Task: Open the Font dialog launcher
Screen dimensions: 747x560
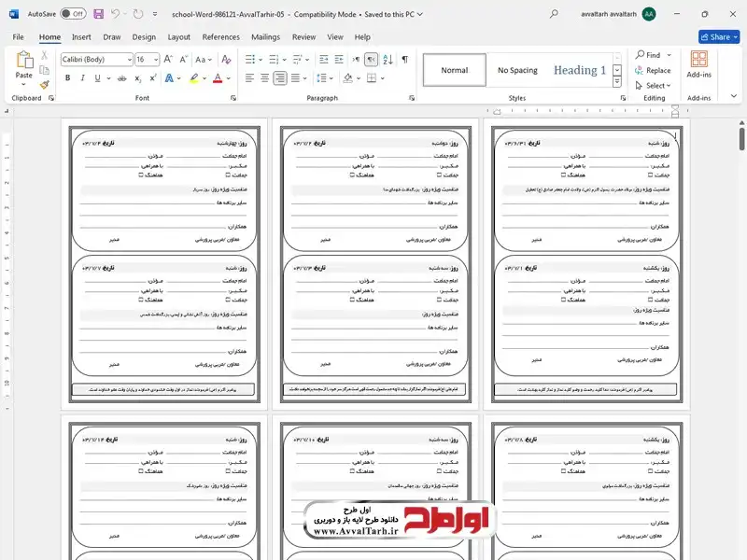Action: [233, 98]
